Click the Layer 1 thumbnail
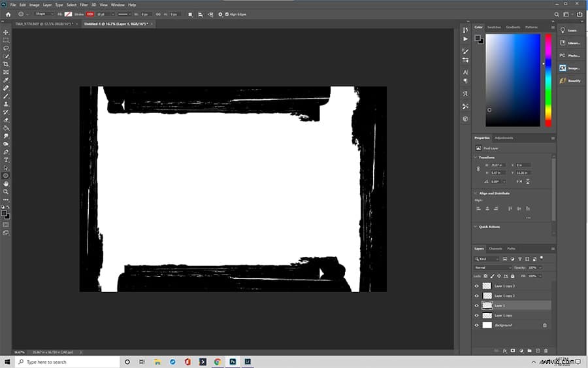This screenshot has height=368, width=588. [x=487, y=305]
